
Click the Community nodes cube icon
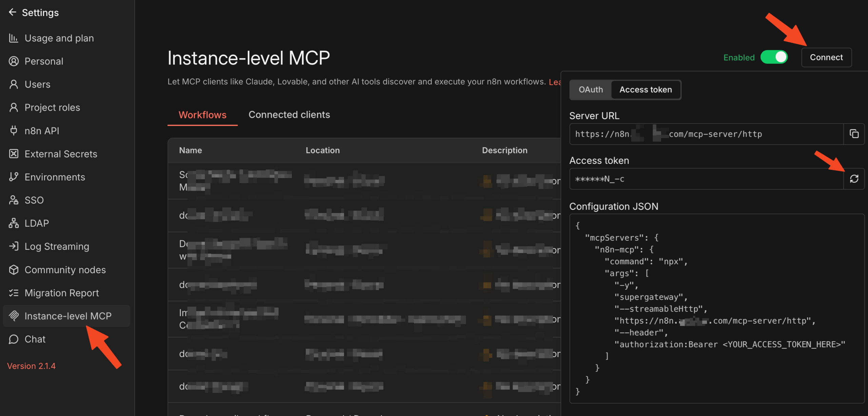point(14,269)
